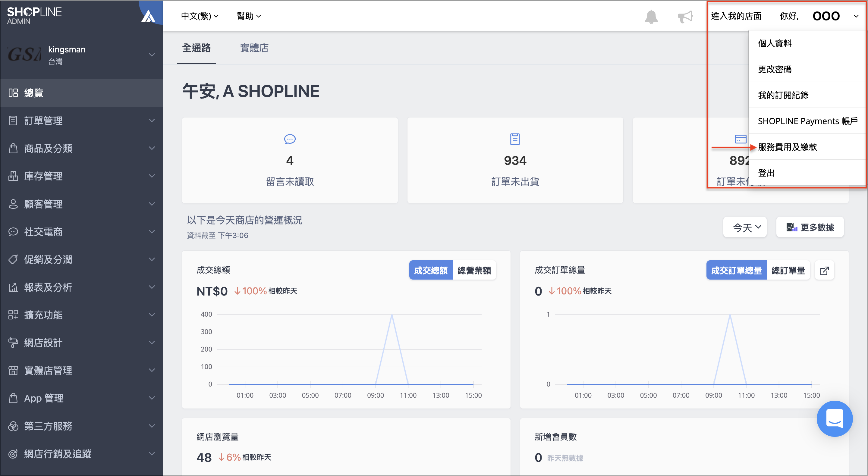
Task: Click the 新增會員數 card heading
Action: pos(555,437)
